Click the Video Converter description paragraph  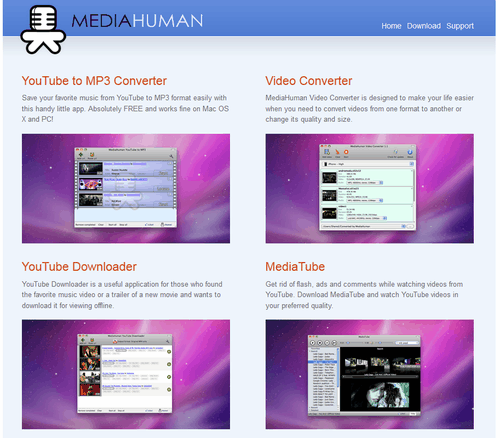369,109
